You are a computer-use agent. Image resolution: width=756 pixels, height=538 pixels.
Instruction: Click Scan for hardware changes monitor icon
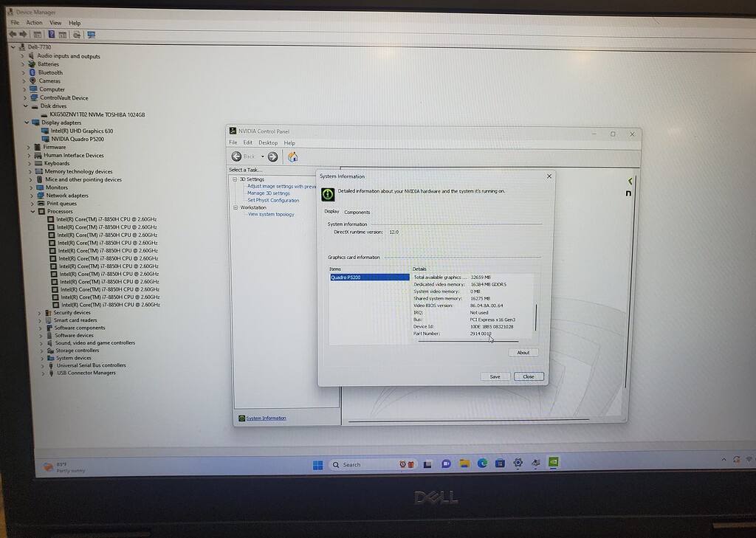(x=91, y=35)
